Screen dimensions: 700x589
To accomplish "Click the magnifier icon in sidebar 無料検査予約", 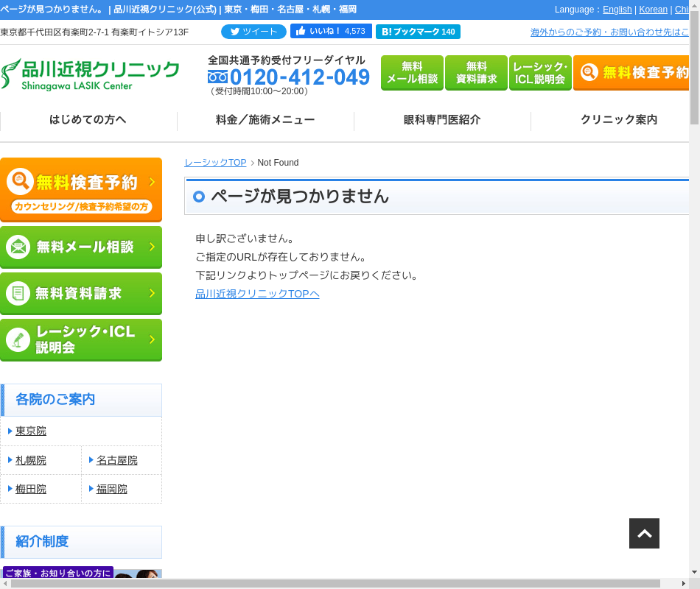I will pos(20,181).
